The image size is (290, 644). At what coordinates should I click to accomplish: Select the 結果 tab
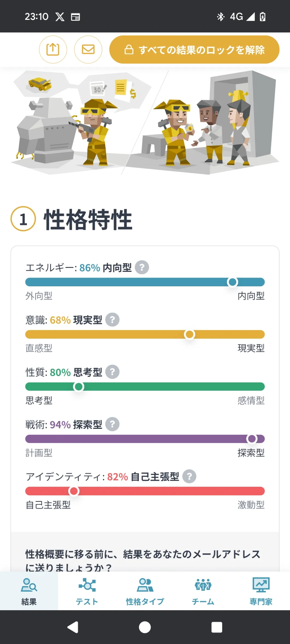coord(29,591)
